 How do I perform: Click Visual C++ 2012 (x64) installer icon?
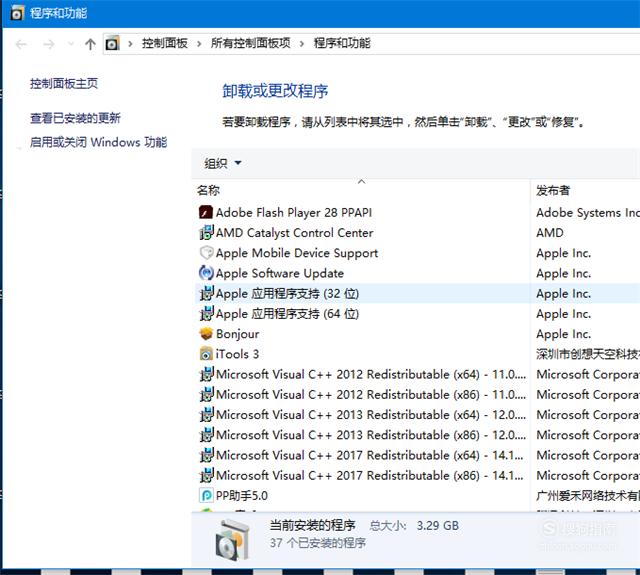(x=206, y=374)
